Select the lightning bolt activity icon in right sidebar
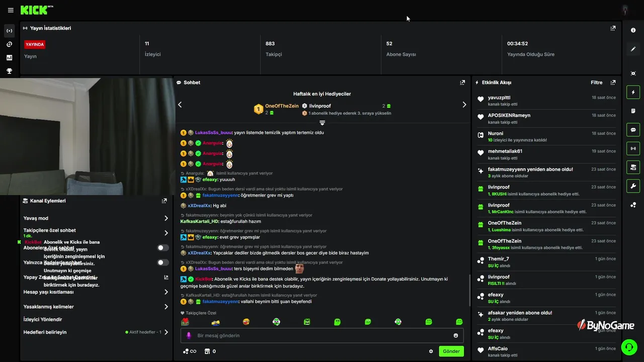 point(633,92)
